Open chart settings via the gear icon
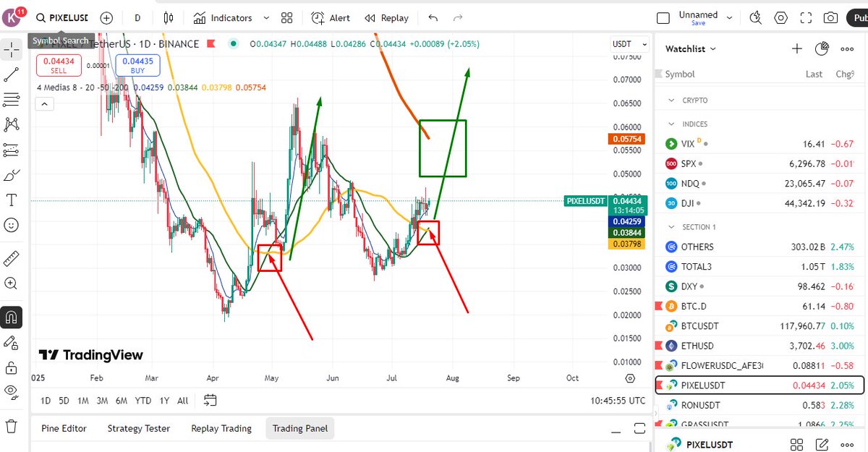 pos(781,17)
